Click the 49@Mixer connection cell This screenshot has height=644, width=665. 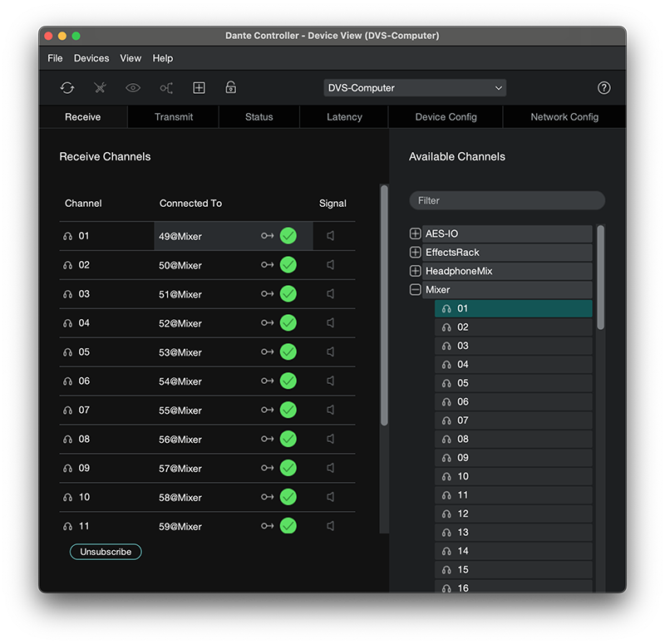pyautogui.click(x=234, y=236)
